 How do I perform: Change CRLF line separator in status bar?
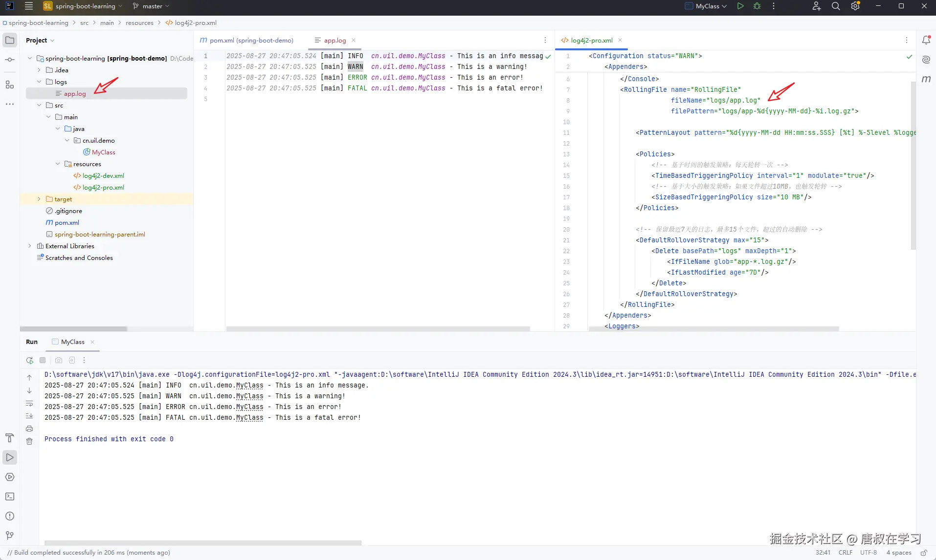(x=846, y=553)
